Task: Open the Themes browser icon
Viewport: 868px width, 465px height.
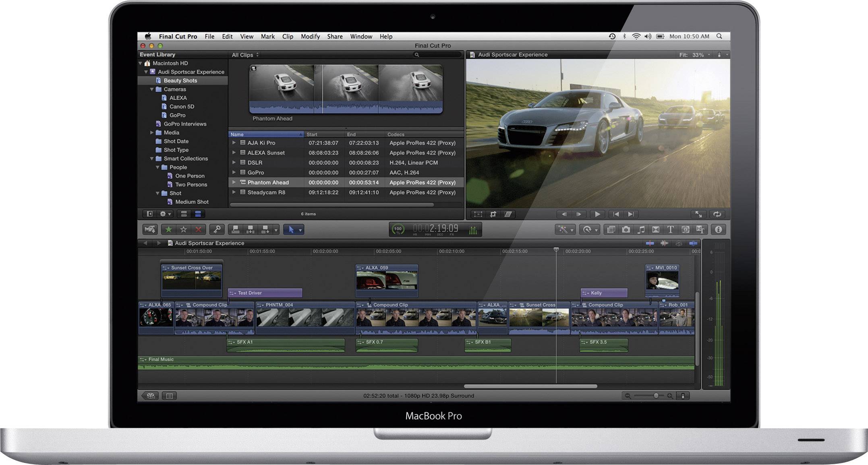Action: click(700, 229)
